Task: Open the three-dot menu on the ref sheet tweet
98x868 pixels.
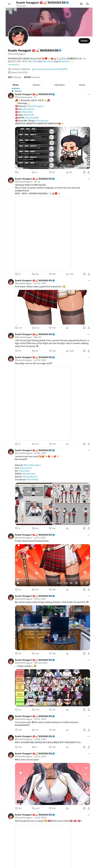Action: (x=89, y=450)
